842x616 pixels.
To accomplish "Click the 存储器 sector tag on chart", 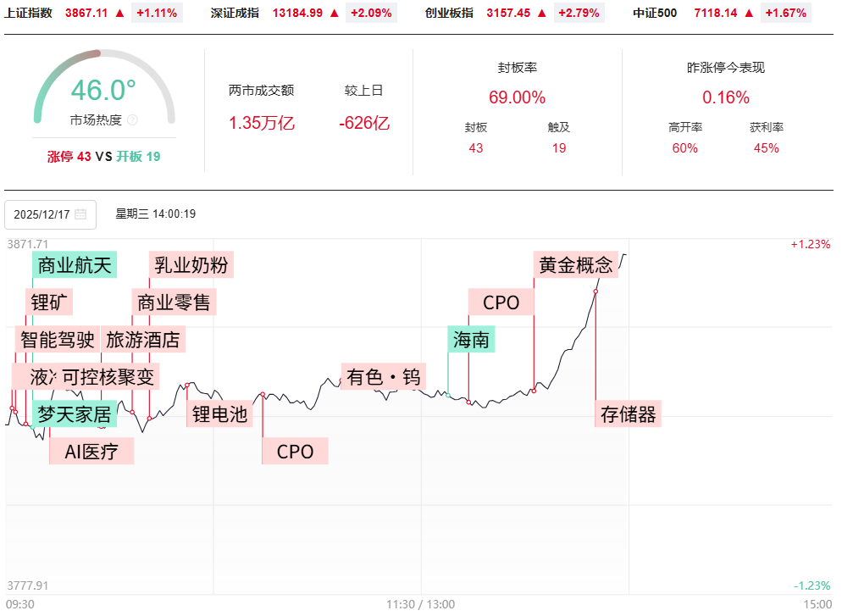I will [x=628, y=414].
